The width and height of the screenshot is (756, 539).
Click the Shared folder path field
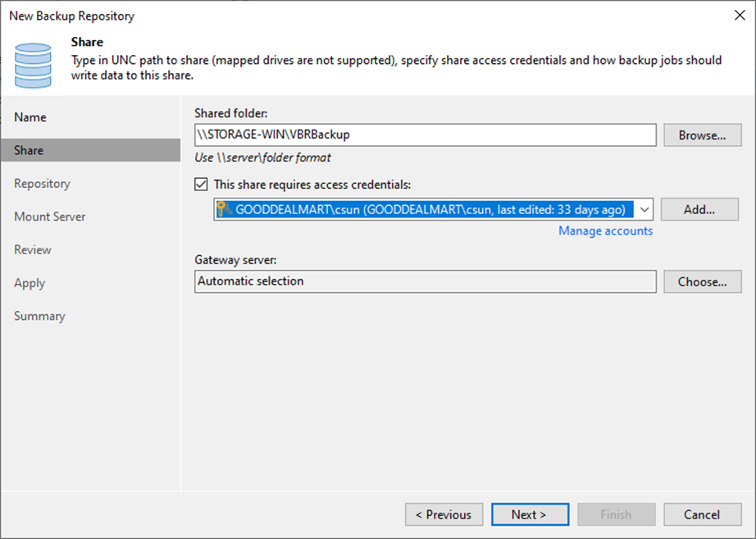(426, 135)
